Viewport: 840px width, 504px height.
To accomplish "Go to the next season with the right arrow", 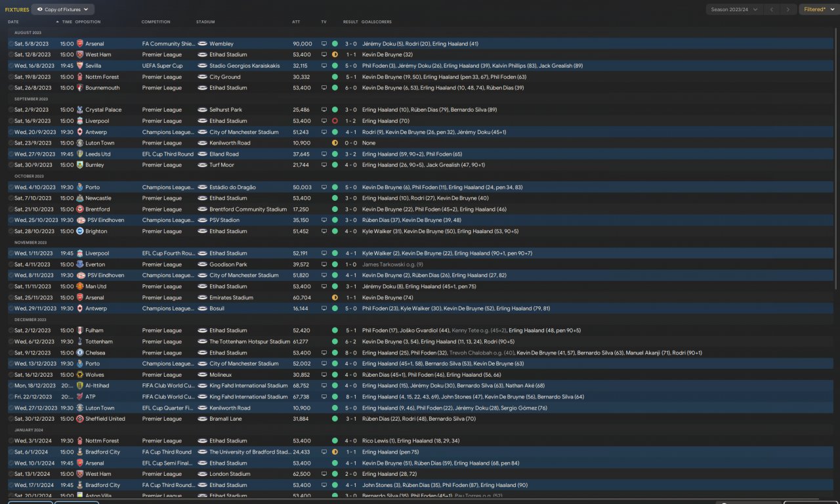I will 788,10.
